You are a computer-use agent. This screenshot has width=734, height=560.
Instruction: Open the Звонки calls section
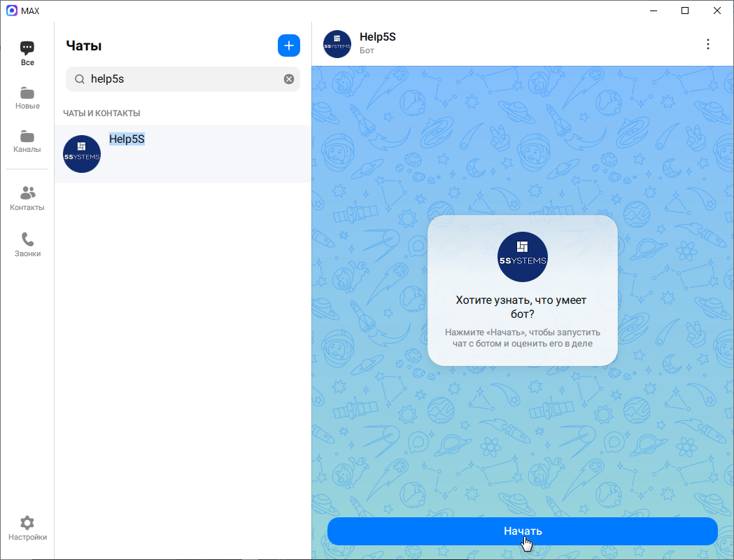(27, 245)
